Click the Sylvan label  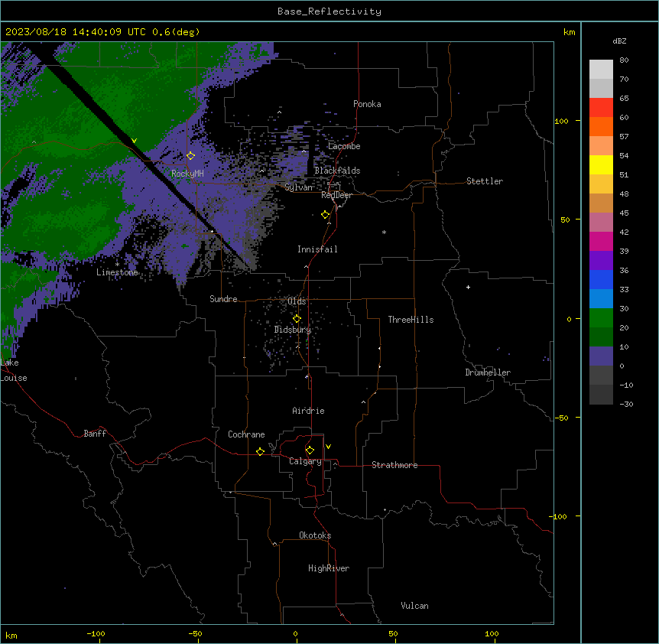[299, 187]
